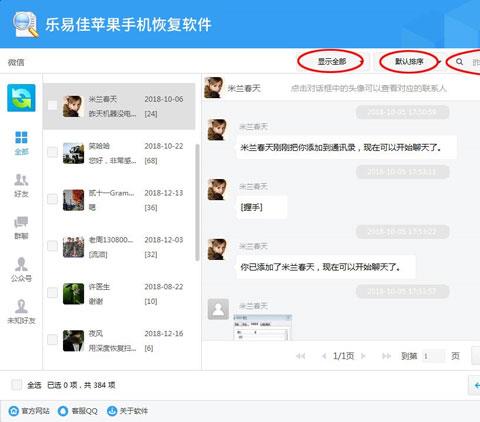This screenshot has height=422, width=480.
Task: Click the [握手] message bubble
Action: click(x=261, y=207)
